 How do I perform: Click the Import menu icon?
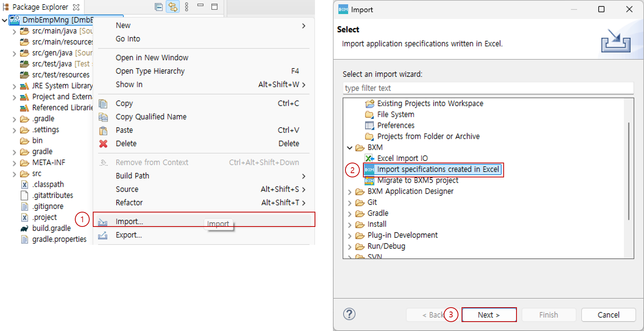[x=103, y=222]
